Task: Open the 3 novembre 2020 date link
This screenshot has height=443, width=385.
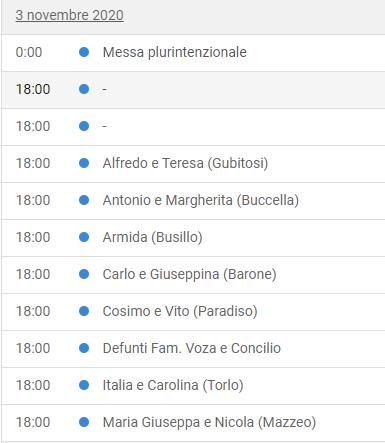Action: [69, 15]
